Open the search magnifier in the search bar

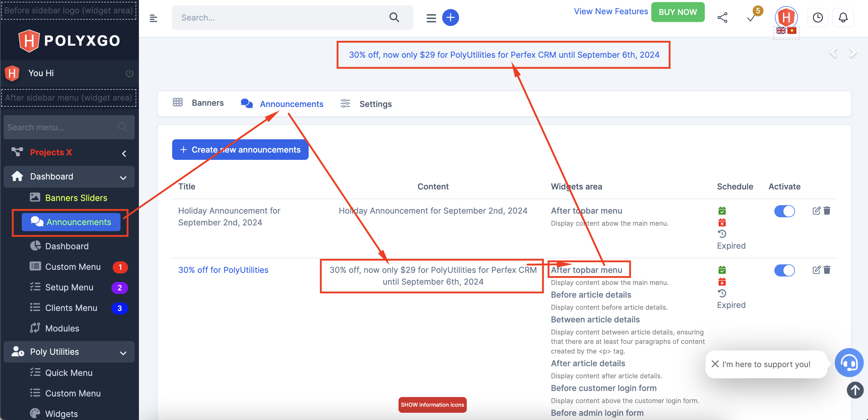(394, 17)
